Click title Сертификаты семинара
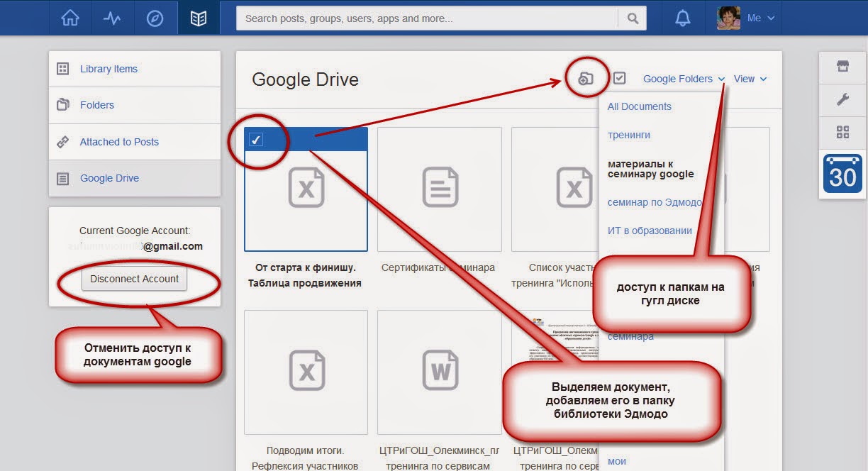Screen dimensions: 868x471 point(438,268)
